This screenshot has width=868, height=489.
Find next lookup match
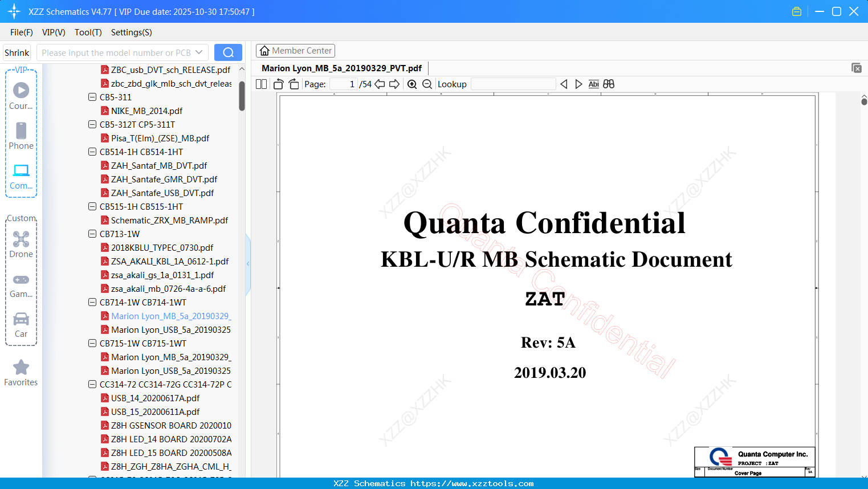[x=578, y=84]
